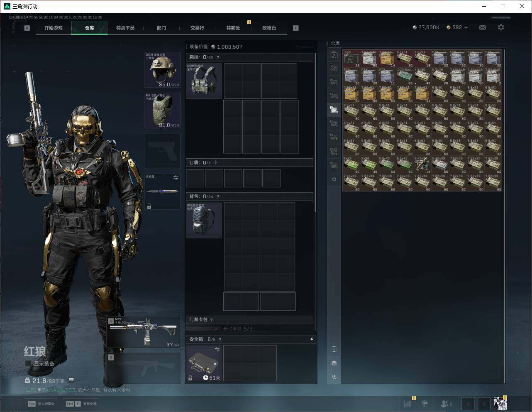Click the highlighted IV warehouse sidebar tab
Image resolution: width=532 pixels, height=412 pixels.
(334, 109)
